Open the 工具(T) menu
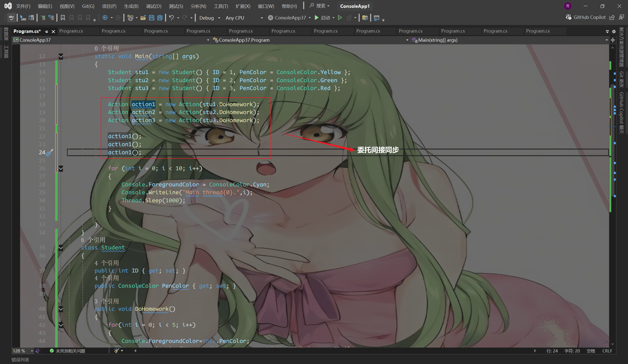628x364 pixels. pos(221,6)
